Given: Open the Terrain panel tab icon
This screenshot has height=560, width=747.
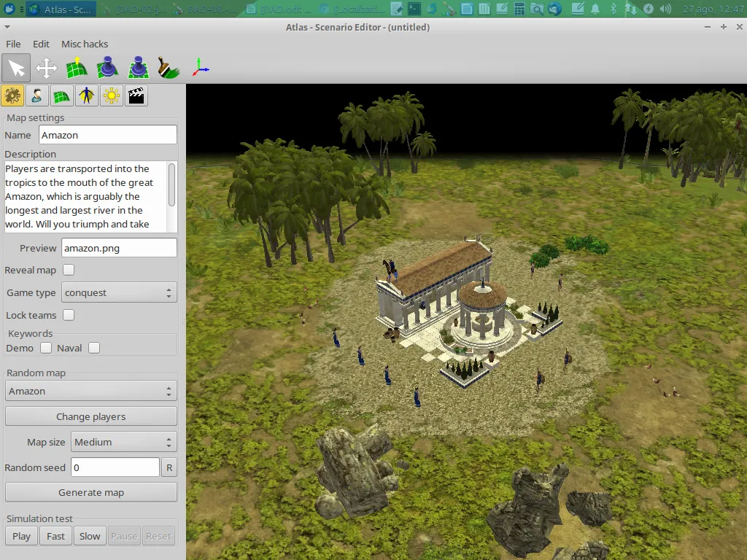Looking at the screenshot, I should [x=61, y=96].
